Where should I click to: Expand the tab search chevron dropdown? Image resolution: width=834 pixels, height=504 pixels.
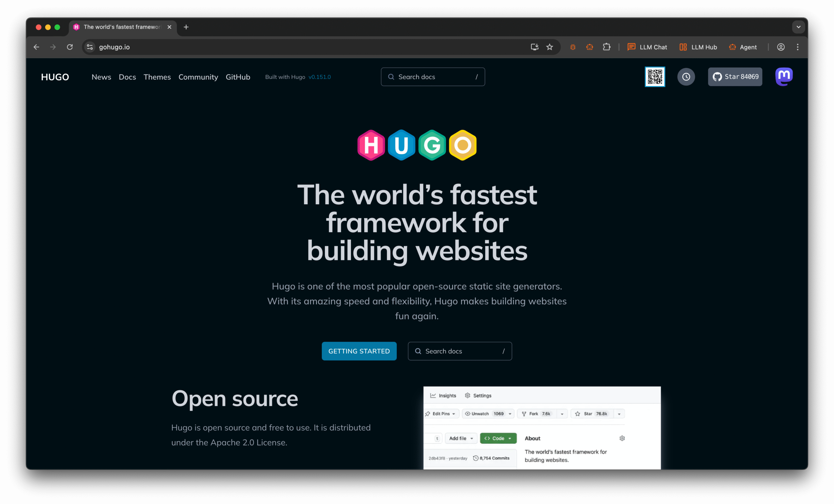coord(798,27)
